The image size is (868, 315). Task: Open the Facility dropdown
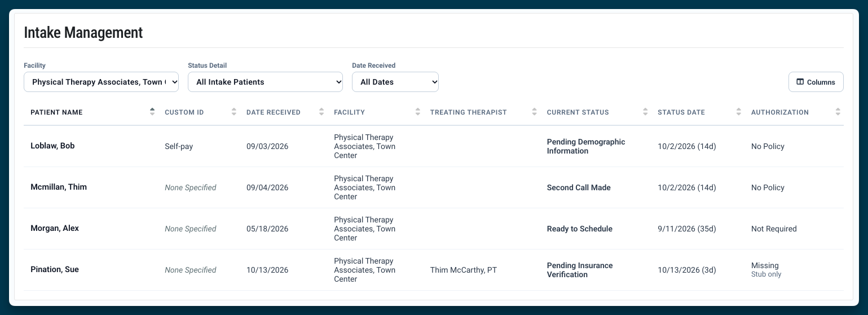point(102,82)
